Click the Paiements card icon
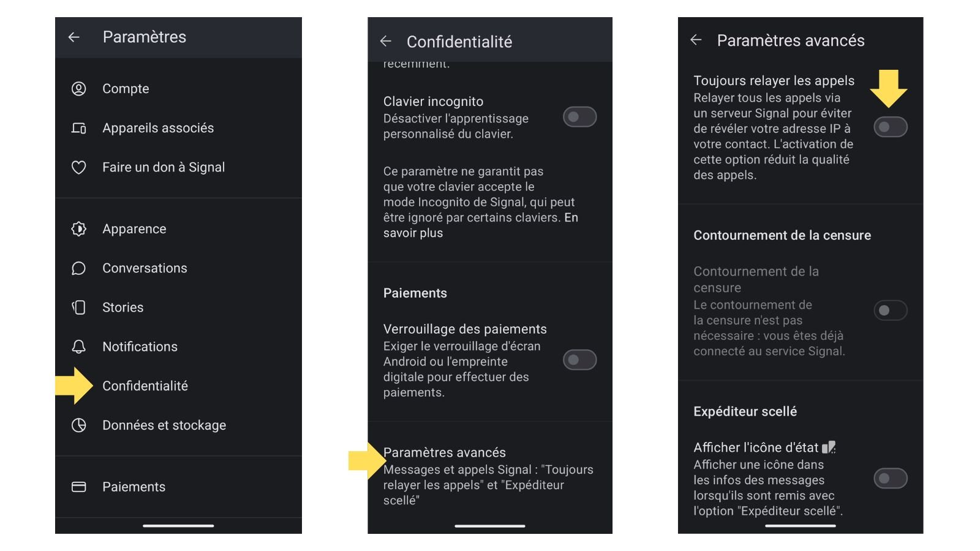This screenshot has width=980, height=551. (x=79, y=486)
